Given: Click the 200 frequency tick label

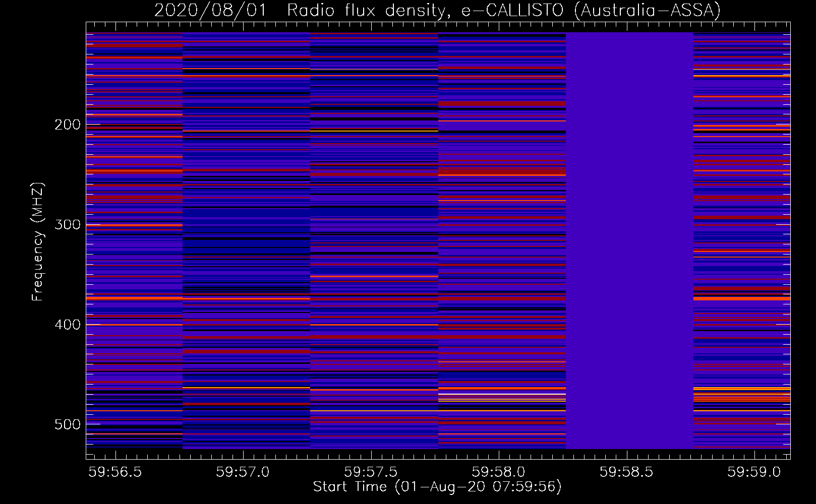Looking at the screenshot, I should 68,124.
